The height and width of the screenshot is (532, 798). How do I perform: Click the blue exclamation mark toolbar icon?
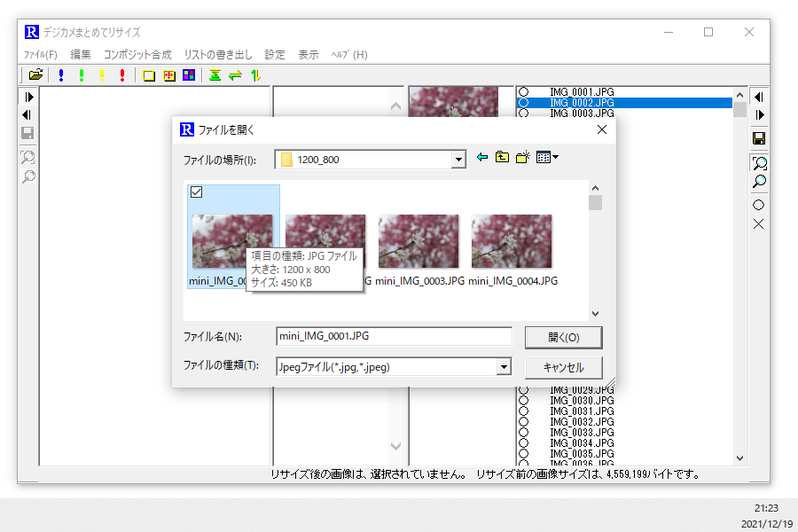[61, 75]
